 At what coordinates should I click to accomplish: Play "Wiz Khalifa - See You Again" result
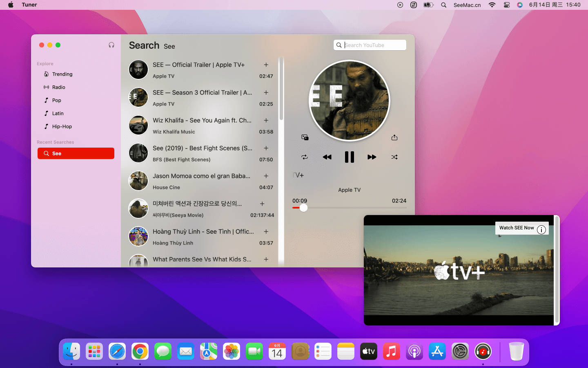[x=202, y=120]
